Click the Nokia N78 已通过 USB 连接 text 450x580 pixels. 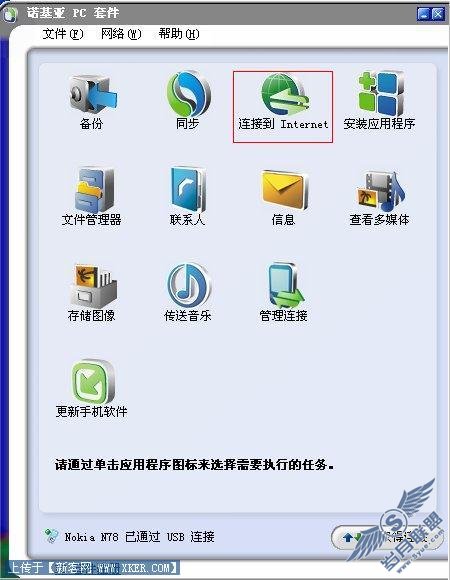139,537
